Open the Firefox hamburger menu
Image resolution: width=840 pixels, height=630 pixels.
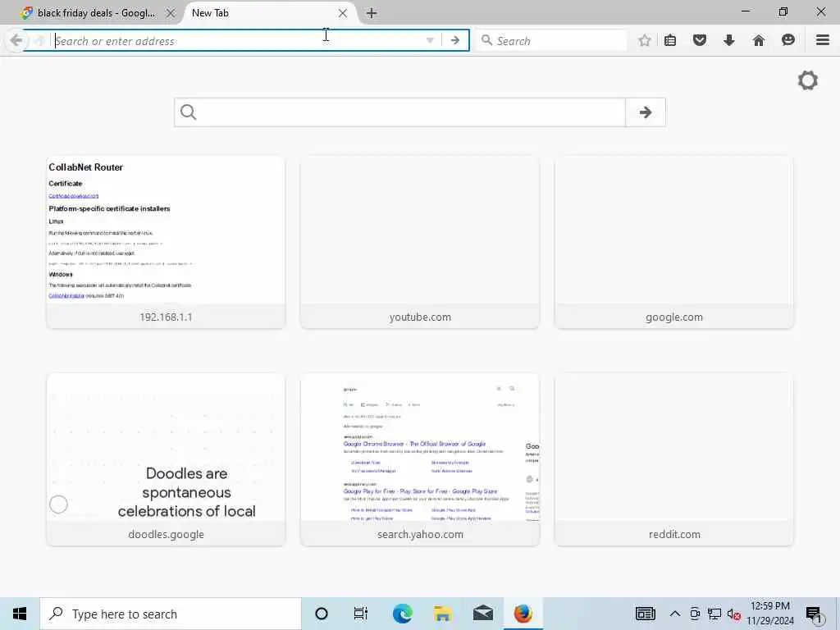[823, 40]
